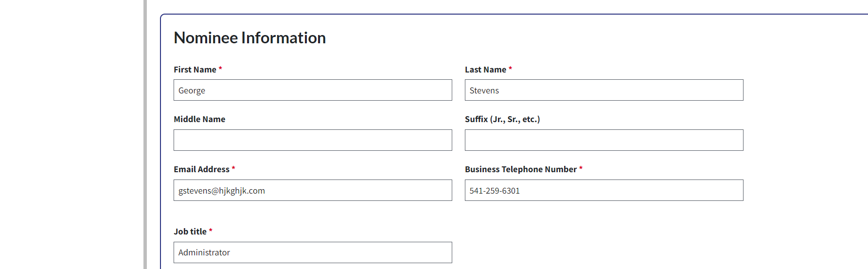Click the First Name input field
Image resolution: width=868 pixels, height=269 pixels.
(x=313, y=90)
